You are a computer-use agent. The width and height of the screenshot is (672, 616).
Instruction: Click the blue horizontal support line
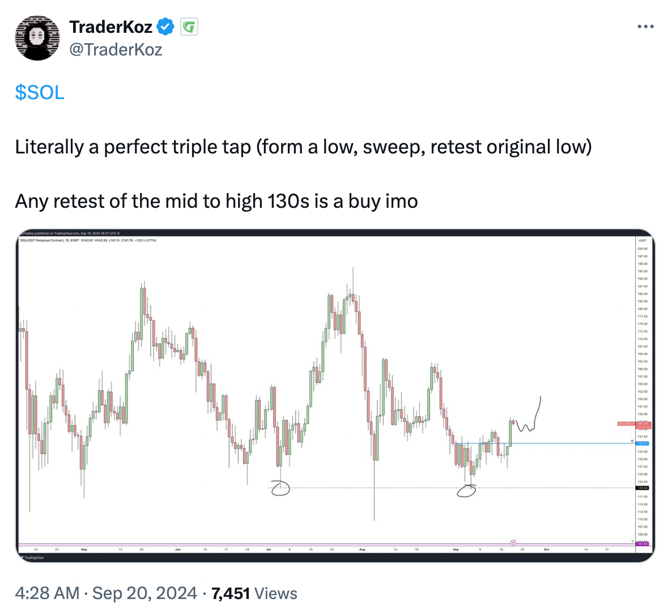point(545,443)
